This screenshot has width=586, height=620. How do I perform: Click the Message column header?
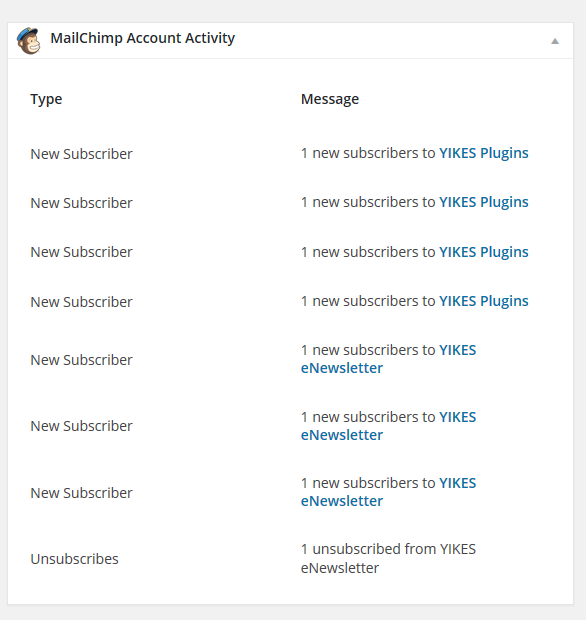tap(330, 99)
